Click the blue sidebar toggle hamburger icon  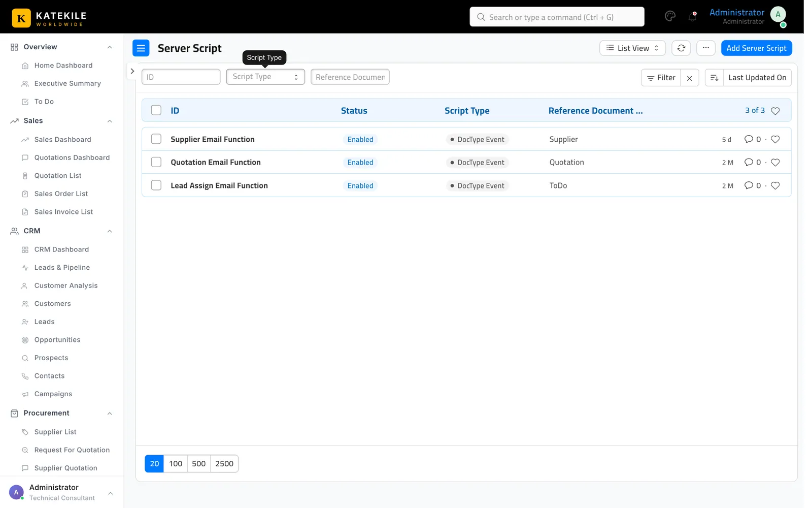[141, 48]
